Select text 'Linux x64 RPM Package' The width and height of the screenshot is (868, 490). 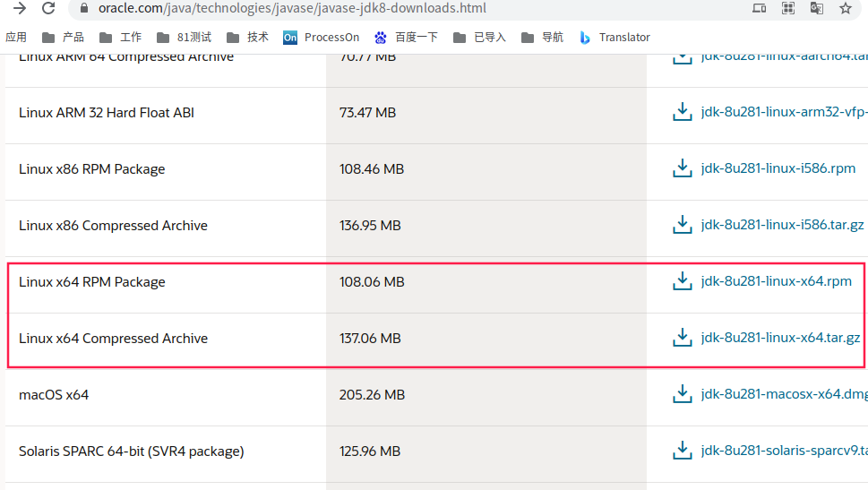pos(92,282)
